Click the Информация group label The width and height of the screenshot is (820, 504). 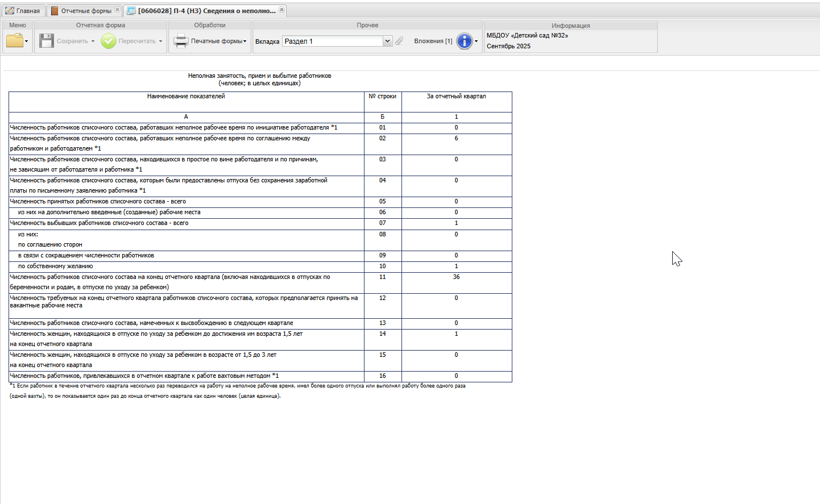(570, 26)
